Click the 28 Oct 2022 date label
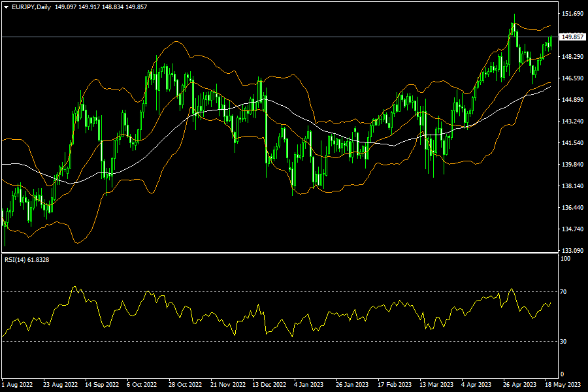Screen dimensions: 588x392 pyautogui.click(x=186, y=385)
